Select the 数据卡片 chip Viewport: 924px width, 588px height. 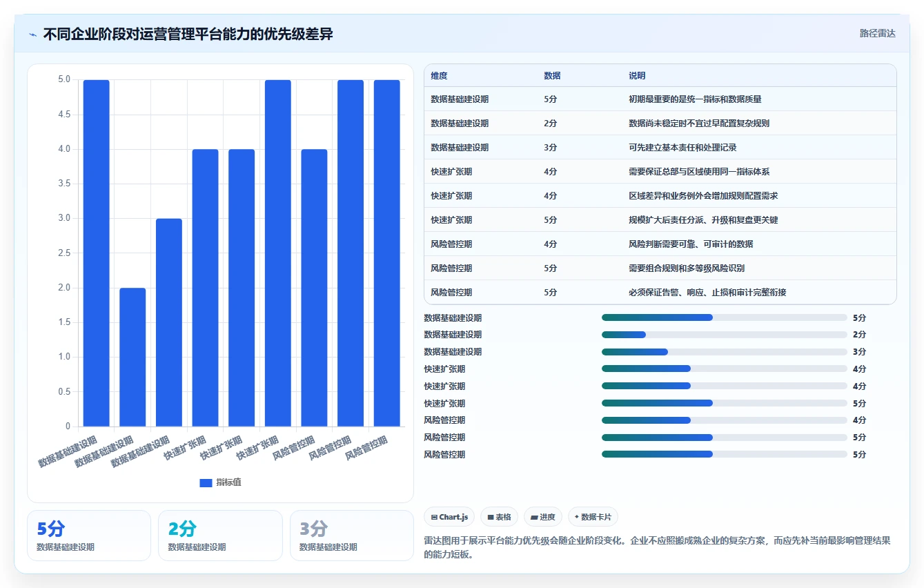tap(593, 517)
